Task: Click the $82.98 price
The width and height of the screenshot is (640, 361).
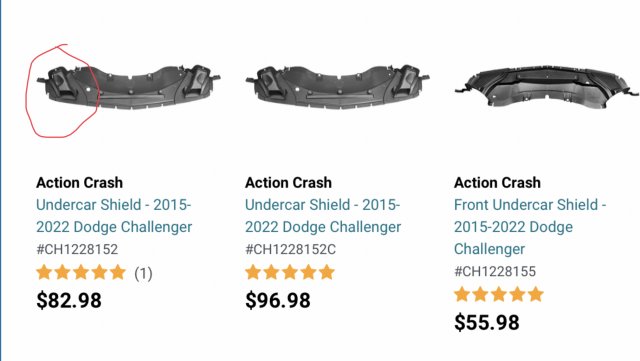Action: 69,301
